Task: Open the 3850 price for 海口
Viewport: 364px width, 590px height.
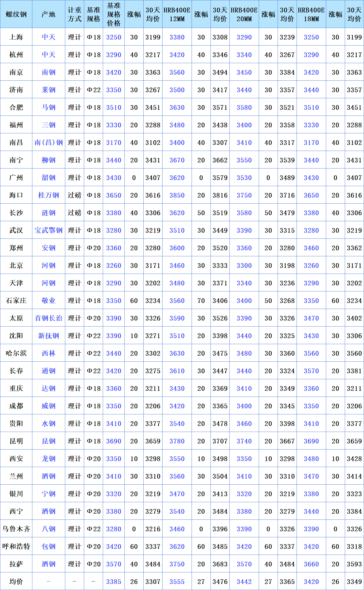Action: tap(177, 195)
